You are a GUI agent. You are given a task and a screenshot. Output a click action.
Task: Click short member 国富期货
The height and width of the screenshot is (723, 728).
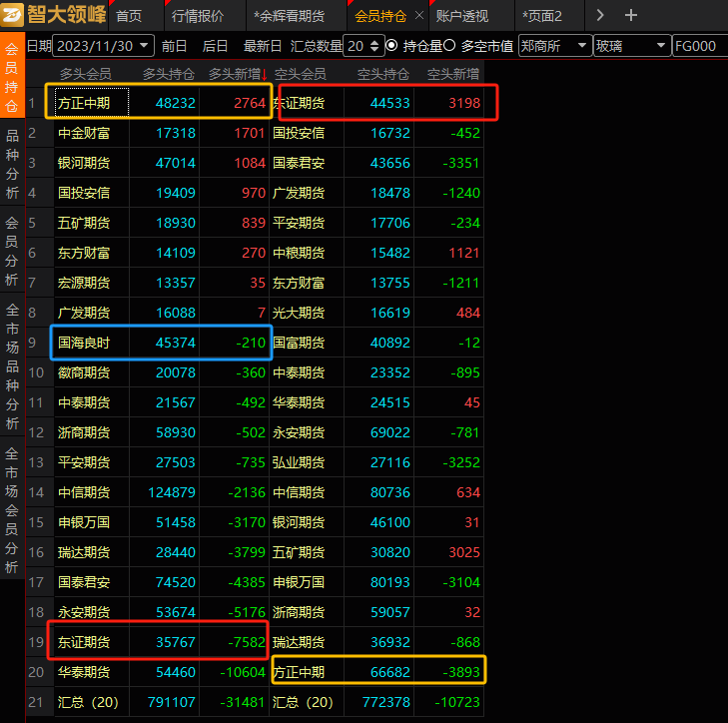tap(299, 343)
